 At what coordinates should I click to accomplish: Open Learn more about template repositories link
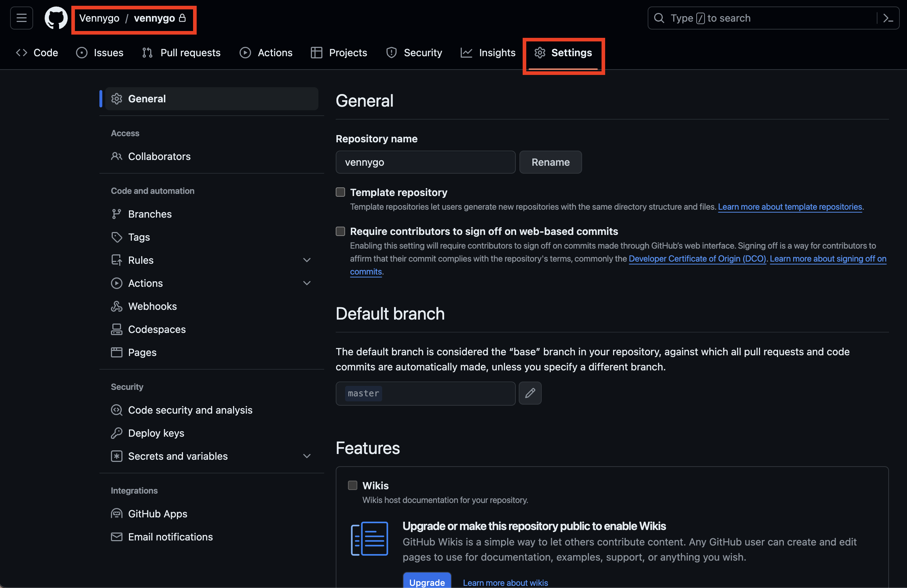coord(790,206)
